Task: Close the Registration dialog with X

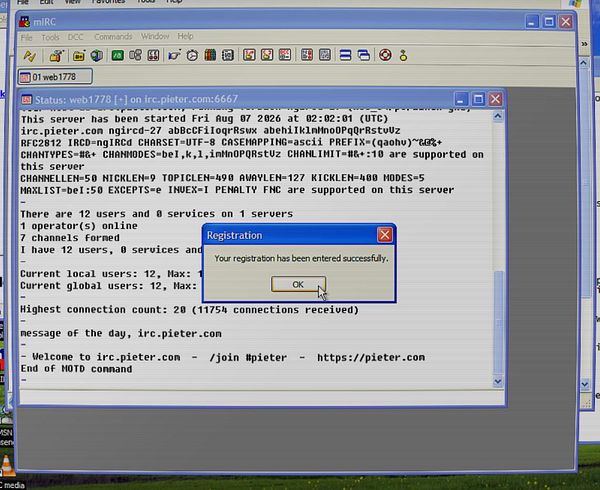Action: (x=385, y=235)
